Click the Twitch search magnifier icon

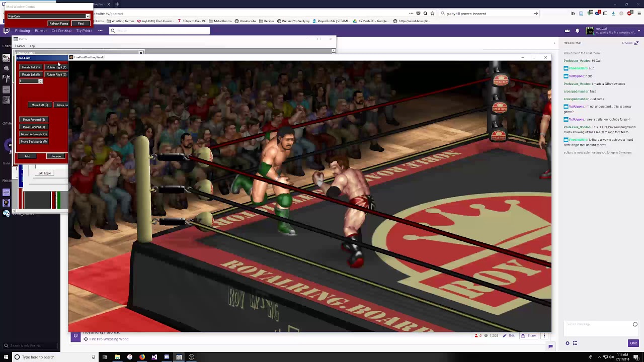(x=113, y=31)
